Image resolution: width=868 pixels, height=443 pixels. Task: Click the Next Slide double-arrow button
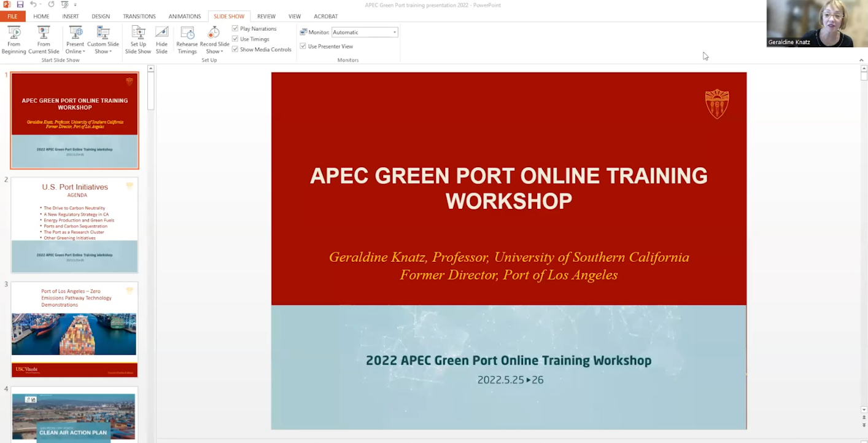tap(864, 425)
